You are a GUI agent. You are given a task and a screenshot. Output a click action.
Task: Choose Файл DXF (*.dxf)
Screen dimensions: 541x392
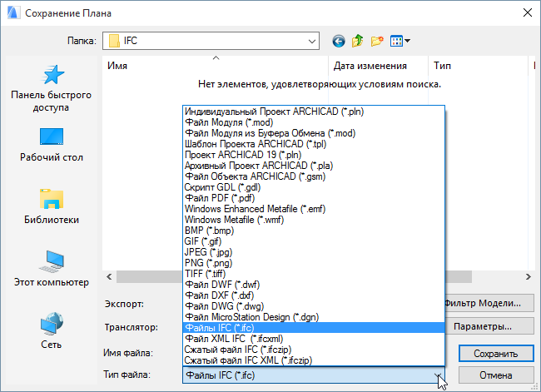[x=314, y=295]
